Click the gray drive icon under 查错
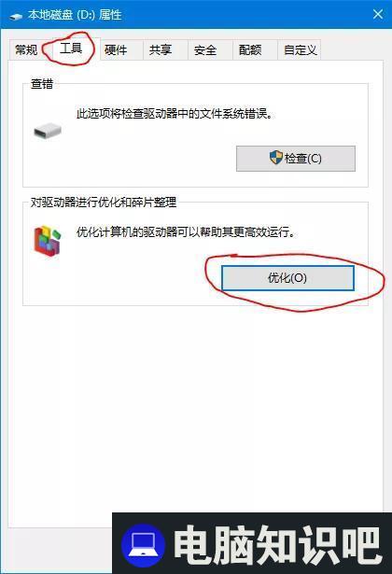 tap(48, 131)
